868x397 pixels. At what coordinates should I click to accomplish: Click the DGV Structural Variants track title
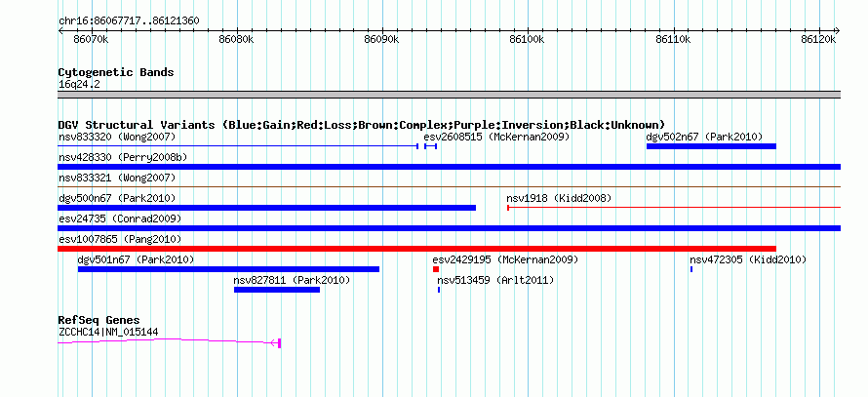click(362, 125)
